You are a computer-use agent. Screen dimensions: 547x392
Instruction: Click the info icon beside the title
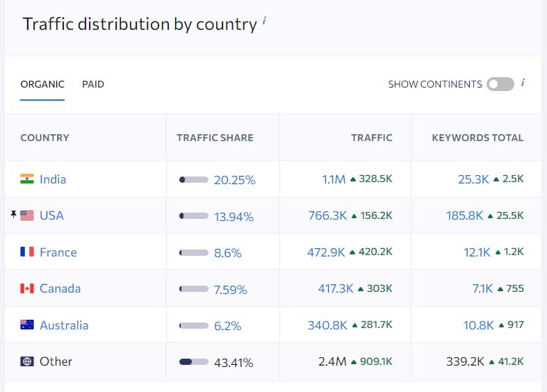click(264, 21)
